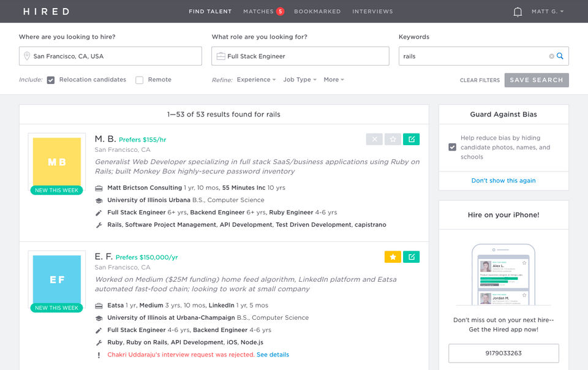
Task: Uncheck the Relocation candidates checkbox
Action: (x=51, y=80)
